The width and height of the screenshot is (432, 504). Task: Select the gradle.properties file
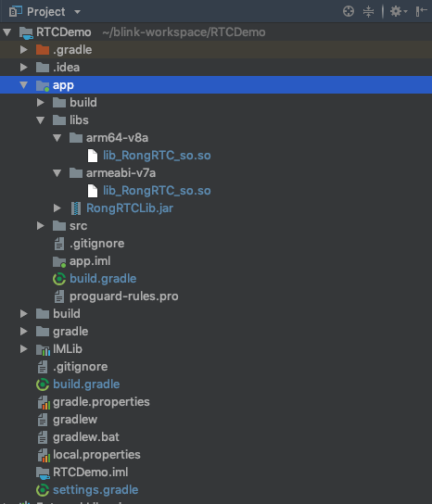pos(101,402)
